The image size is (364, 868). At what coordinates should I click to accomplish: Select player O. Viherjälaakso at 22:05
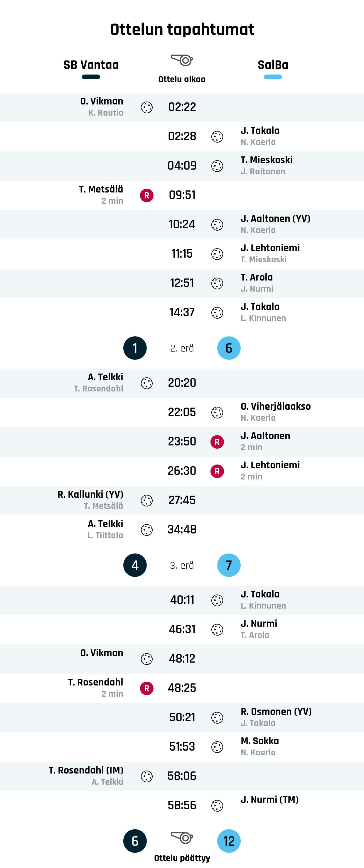(x=275, y=406)
